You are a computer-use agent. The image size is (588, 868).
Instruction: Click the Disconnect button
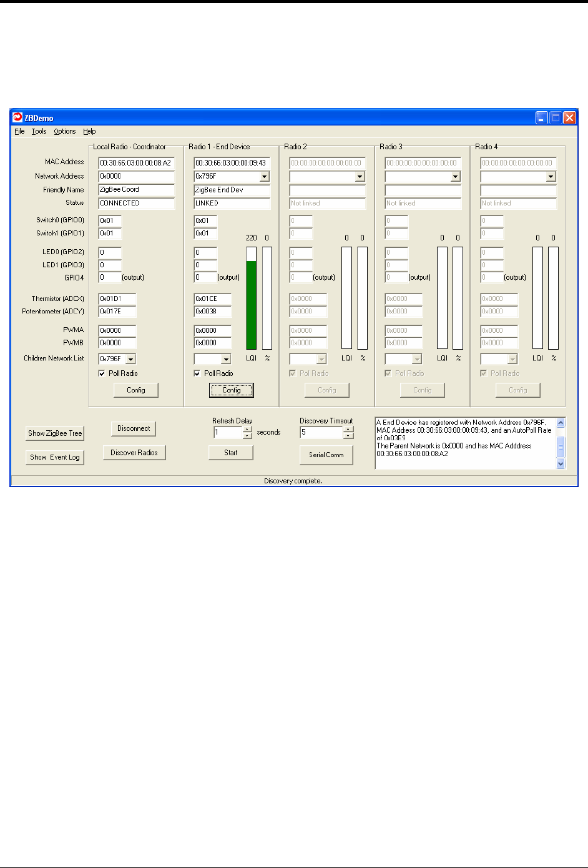click(x=134, y=428)
